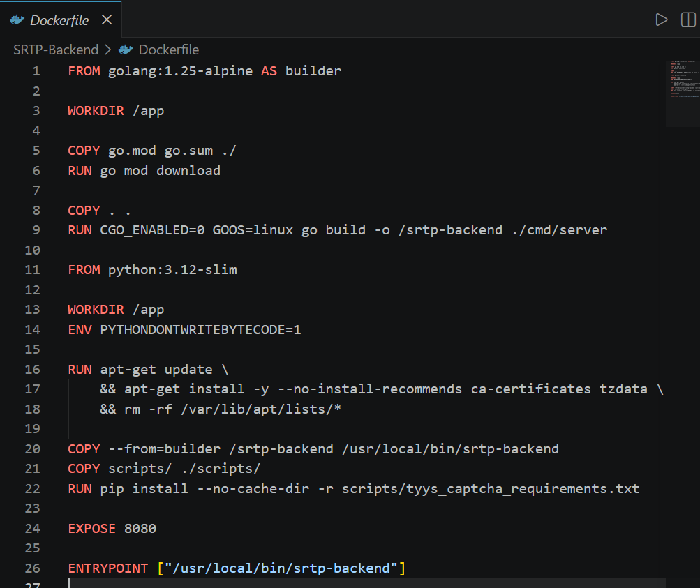Image resolution: width=700 pixels, height=588 pixels.
Task: Open the SRTP-Backend breadcrumb folder
Action: tap(56, 50)
